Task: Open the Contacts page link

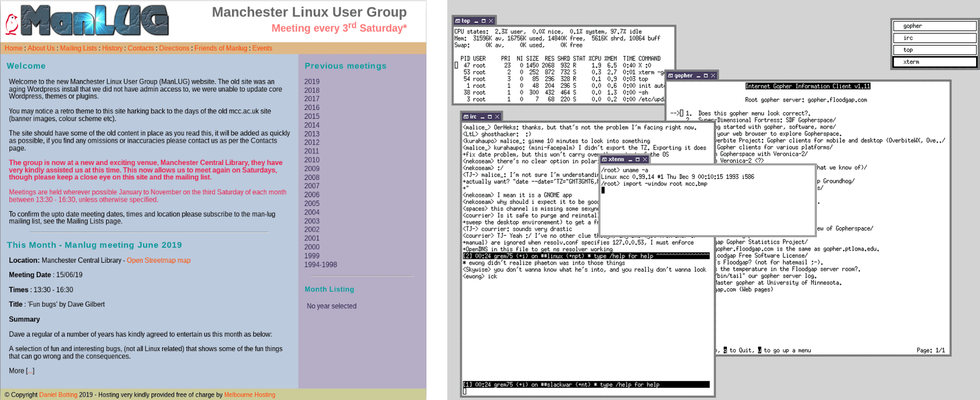Action: [141, 48]
